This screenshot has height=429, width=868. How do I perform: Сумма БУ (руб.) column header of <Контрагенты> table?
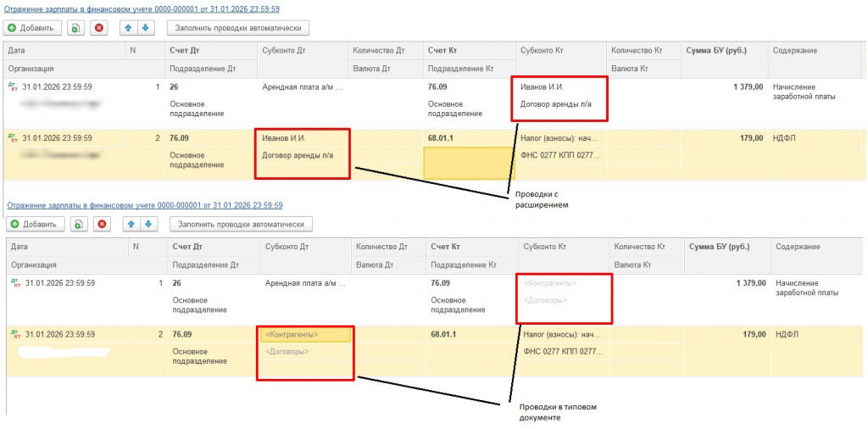click(x=719, y=247)
